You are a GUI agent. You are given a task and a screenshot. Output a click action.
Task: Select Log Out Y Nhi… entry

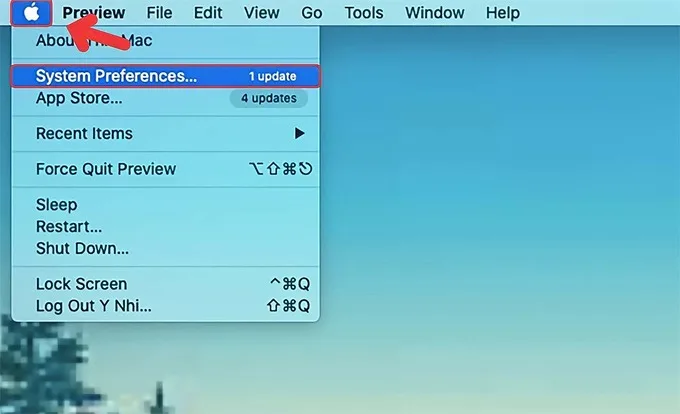coord(166,306)
